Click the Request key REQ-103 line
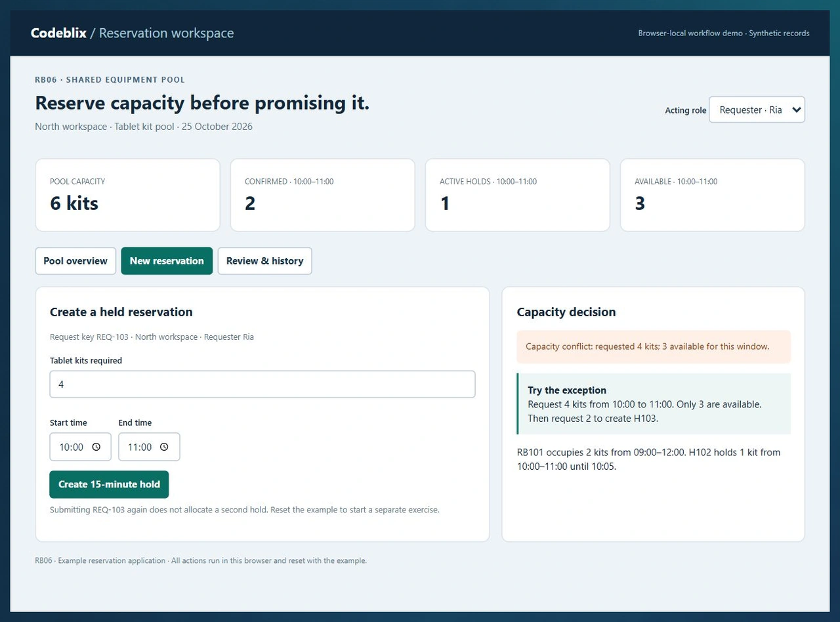Viewport: 840px width, 622px height. tap(152, 337)
